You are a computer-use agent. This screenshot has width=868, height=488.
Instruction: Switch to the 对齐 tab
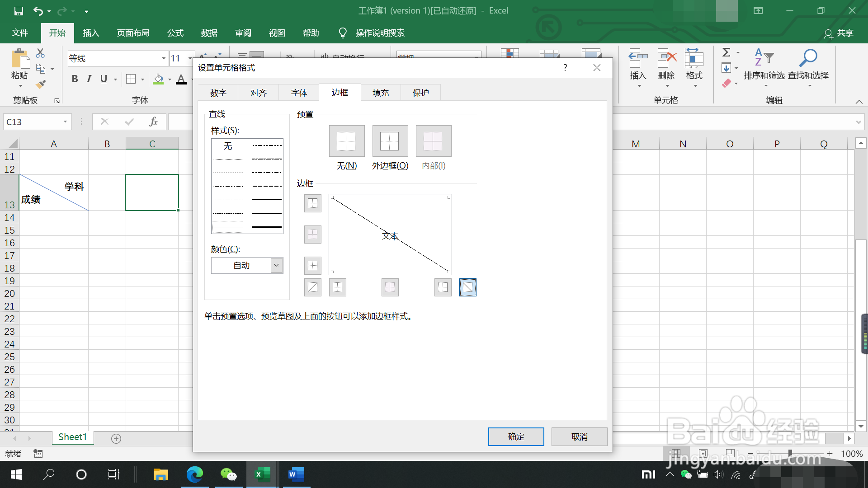258,93
